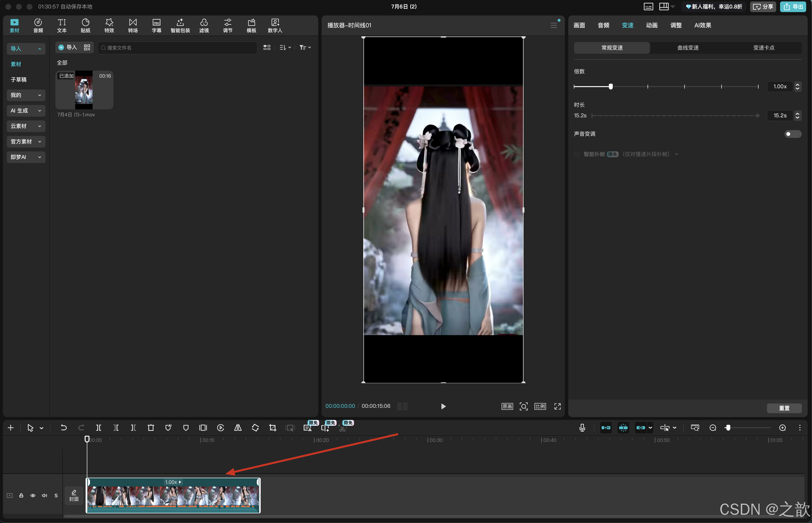Expand the AI 生成 sidebar section
This screenshot has width=812, height=523.
tap(26, 111)
